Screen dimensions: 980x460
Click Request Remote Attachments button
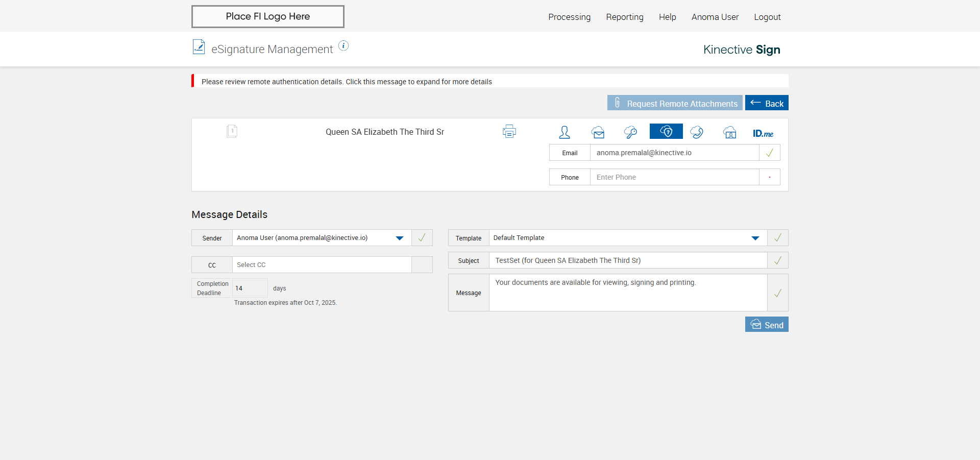675,103
